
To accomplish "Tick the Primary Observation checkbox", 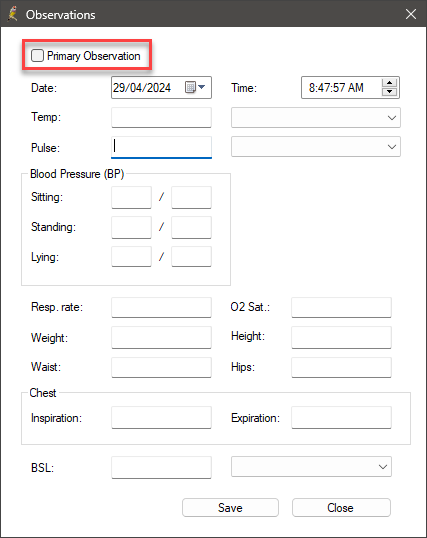I will [37, 55].
